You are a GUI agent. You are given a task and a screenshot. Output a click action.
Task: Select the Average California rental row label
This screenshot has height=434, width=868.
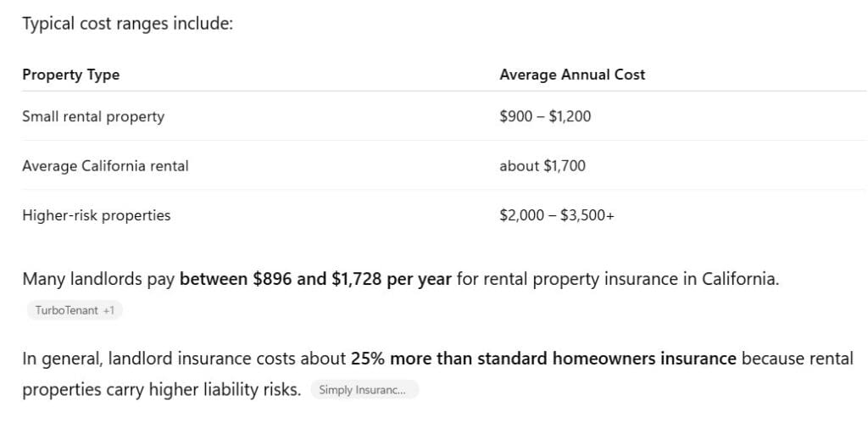tap(106, 165)
